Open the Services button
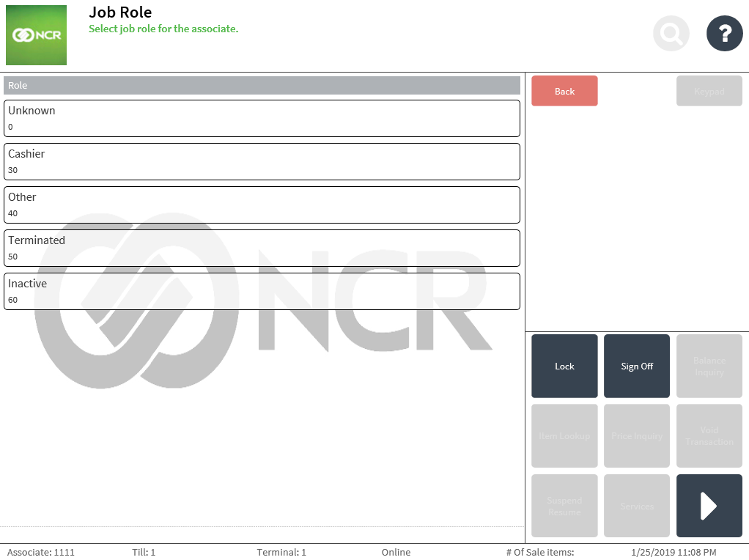Screen dimensions: 749x560 [x=637, y=506]
